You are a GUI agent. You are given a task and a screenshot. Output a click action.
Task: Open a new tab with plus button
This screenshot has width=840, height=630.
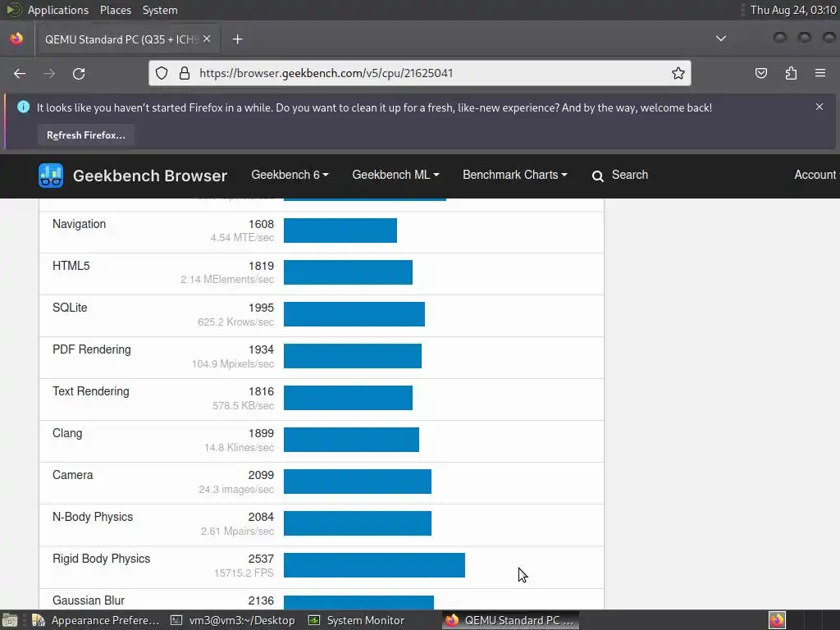(237, 39)
